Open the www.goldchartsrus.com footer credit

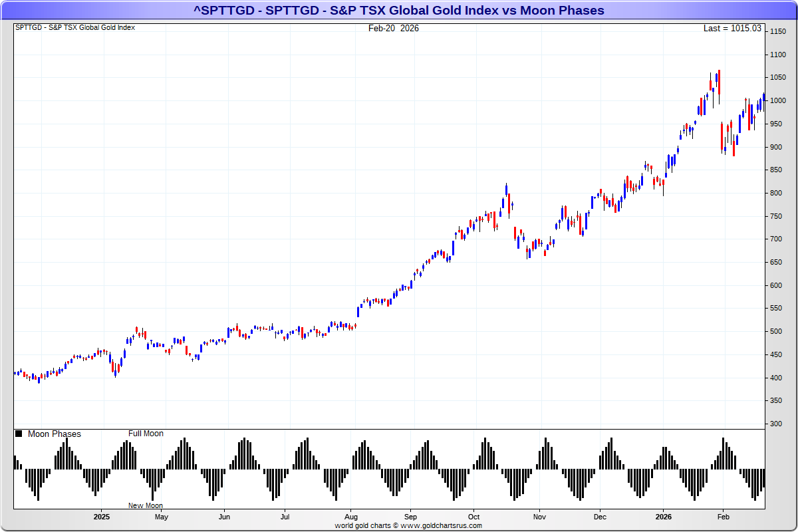(x=441, y=525)
